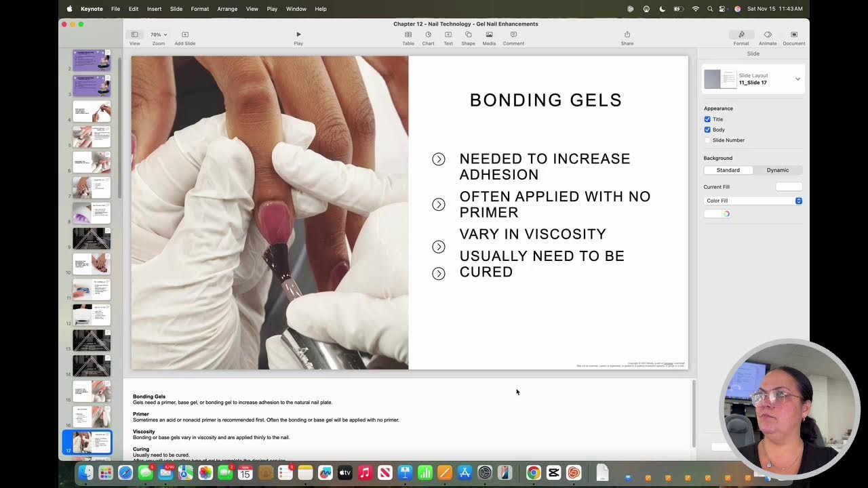Select the Dynamic background segment
Screen dimensions: 868x488
[x=778, y=170]
